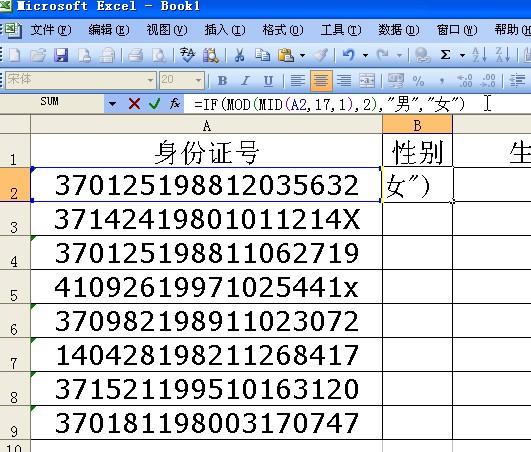
Task: Click cell with 37142419801011214X
Action: point(207,219)
